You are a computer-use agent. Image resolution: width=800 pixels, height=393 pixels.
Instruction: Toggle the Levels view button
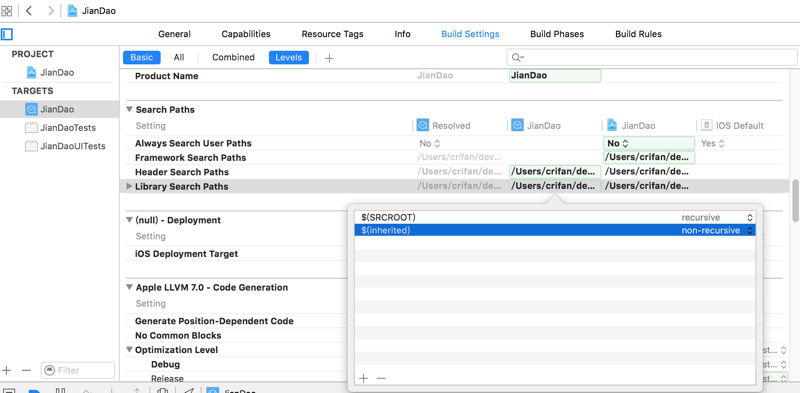click(289, 58)
